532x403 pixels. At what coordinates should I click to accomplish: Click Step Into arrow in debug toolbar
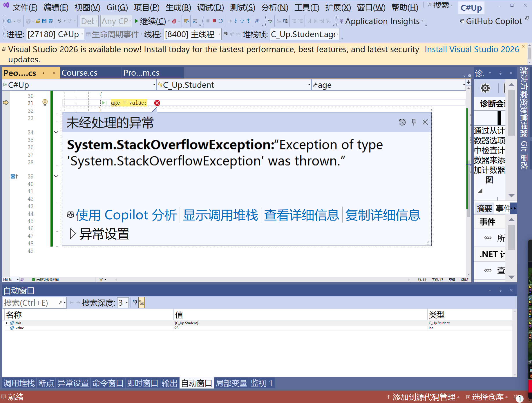point(236,21)
